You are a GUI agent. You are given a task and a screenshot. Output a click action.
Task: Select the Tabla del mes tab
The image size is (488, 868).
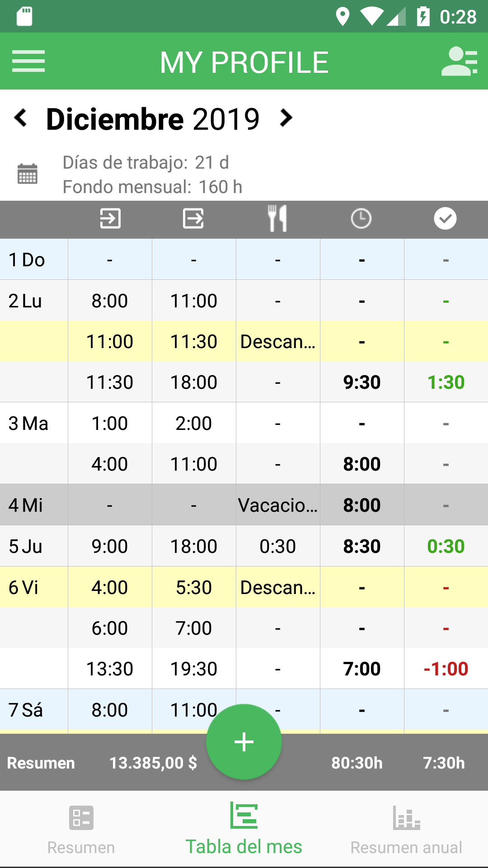point(244,830)
